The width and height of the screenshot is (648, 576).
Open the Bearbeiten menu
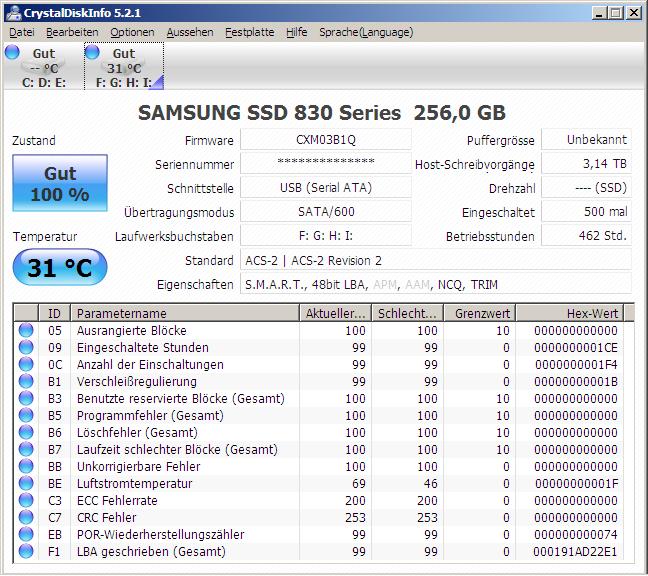(x=72, y=32)
